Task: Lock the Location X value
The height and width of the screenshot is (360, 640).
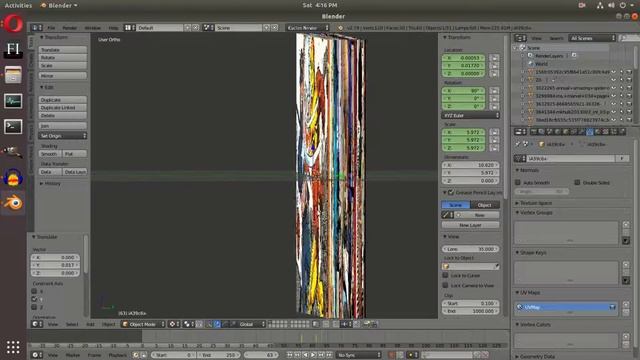Action: coord(494,58)
